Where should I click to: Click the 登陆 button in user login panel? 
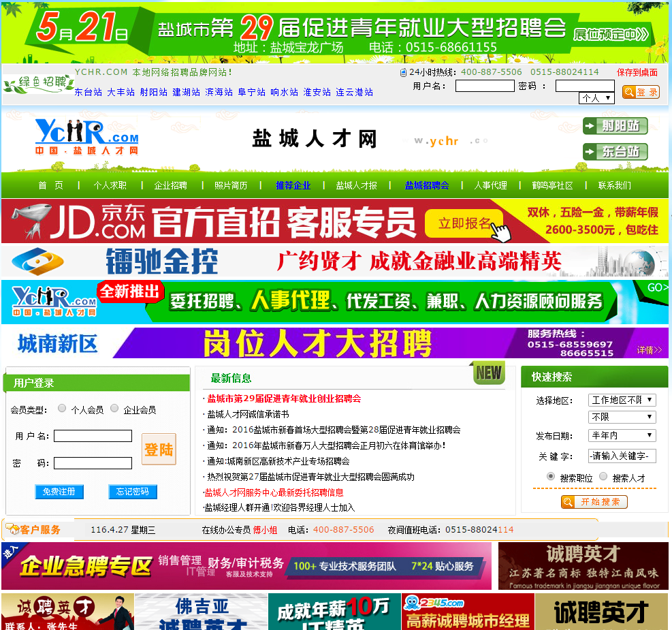(x=159, y=449)
